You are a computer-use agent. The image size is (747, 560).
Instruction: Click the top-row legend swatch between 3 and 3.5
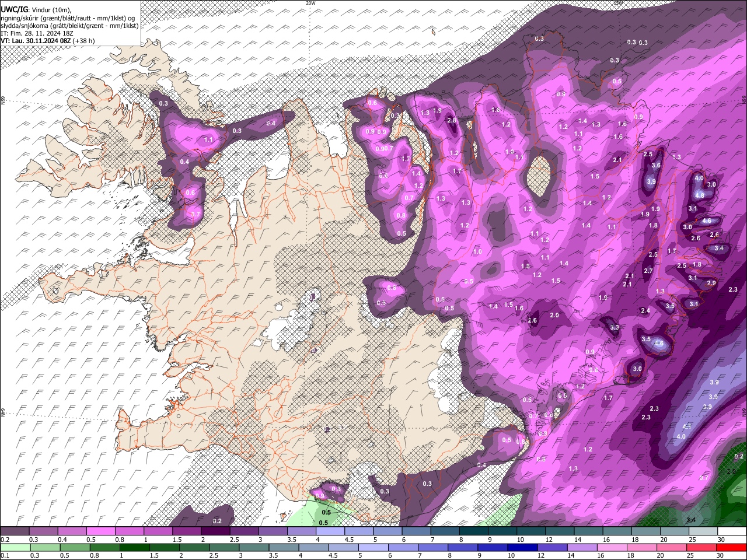(x=273, y=531)
